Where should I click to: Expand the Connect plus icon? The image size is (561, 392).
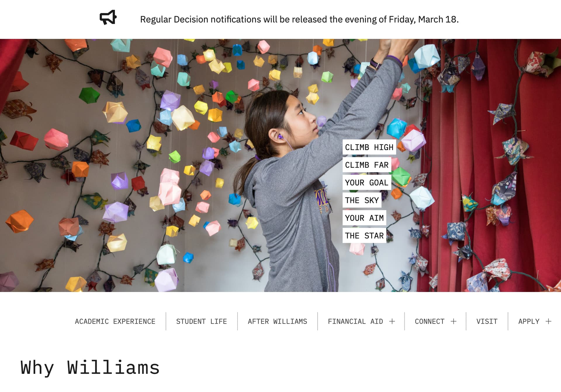453,321
